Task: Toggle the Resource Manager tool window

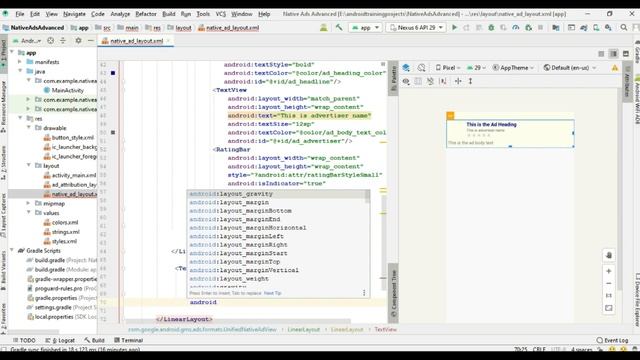Action: click(3, 106)
